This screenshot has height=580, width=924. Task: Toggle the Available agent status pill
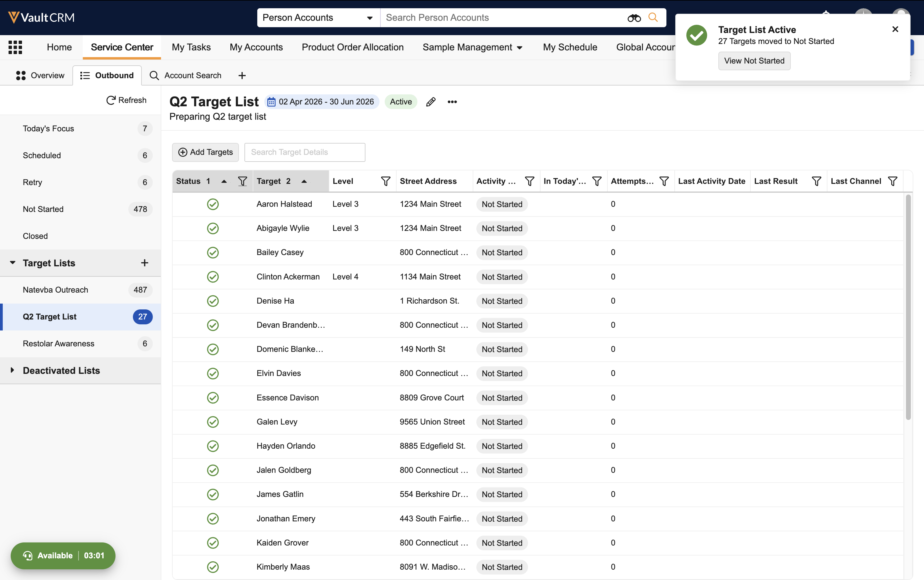tap(63, 556)
